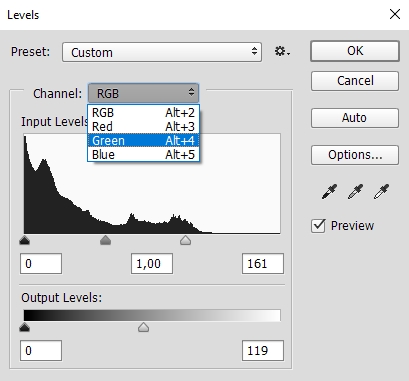This screenshot has height=381, width=409.
Task: Open the preset options gear menu
Action: (282, 52)
